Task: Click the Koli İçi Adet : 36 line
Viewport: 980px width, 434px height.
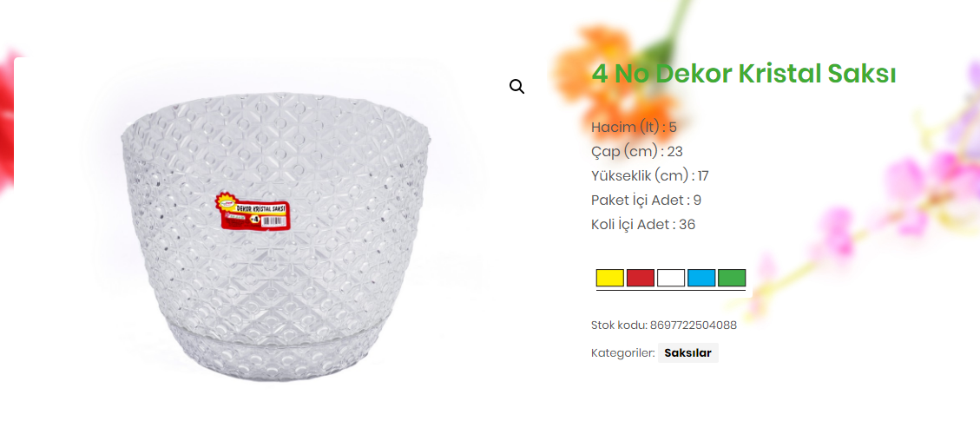Action: [643, 225]
